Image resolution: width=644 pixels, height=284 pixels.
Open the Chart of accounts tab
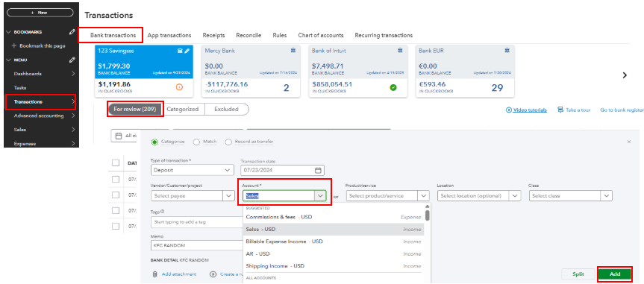click(x=321, y=35)
